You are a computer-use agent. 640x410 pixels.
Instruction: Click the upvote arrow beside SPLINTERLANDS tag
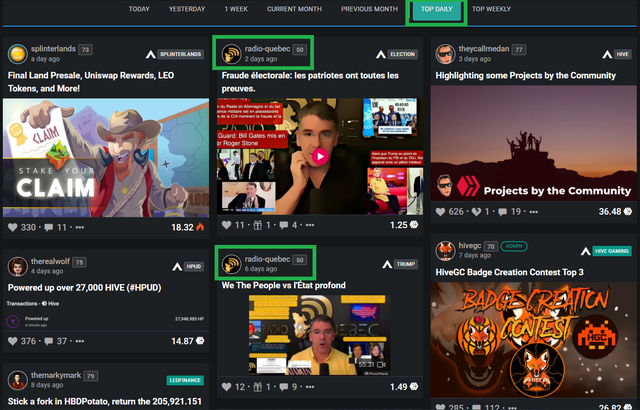pyautogui.click(x=151, y=54)
